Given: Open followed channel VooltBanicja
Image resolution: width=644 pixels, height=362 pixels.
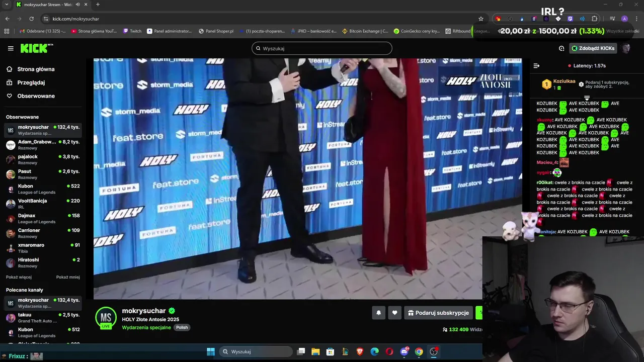Looking at the screenshot, I should tap(43, 204).
